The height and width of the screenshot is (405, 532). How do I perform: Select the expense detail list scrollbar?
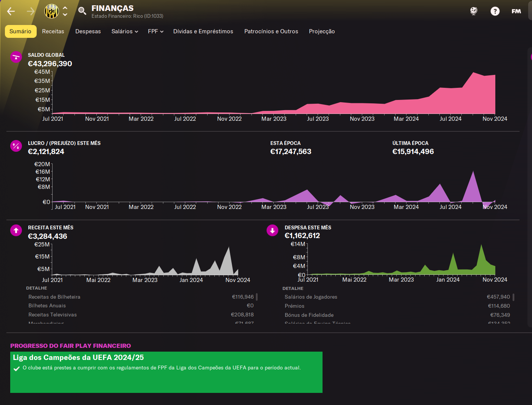(x=513, y=298)
